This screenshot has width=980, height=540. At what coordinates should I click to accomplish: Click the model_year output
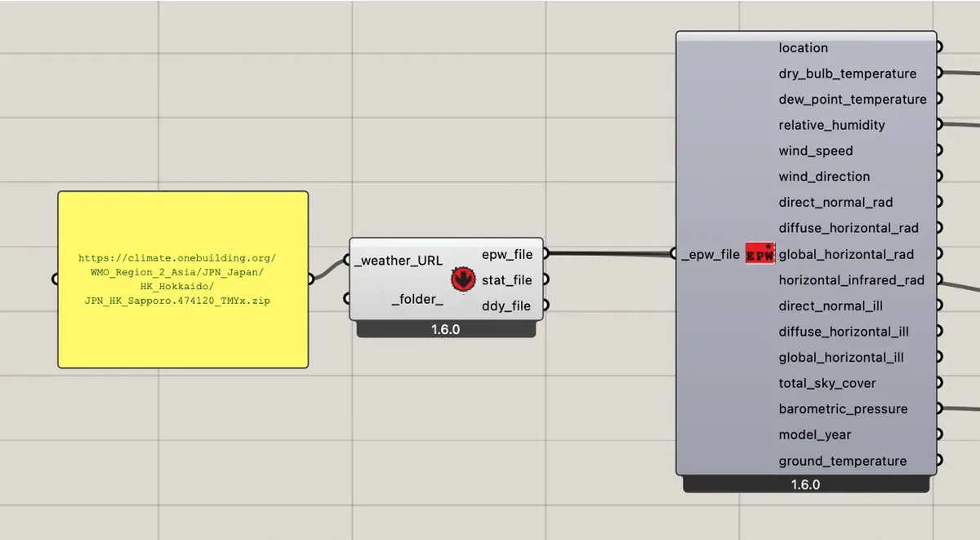815,435
